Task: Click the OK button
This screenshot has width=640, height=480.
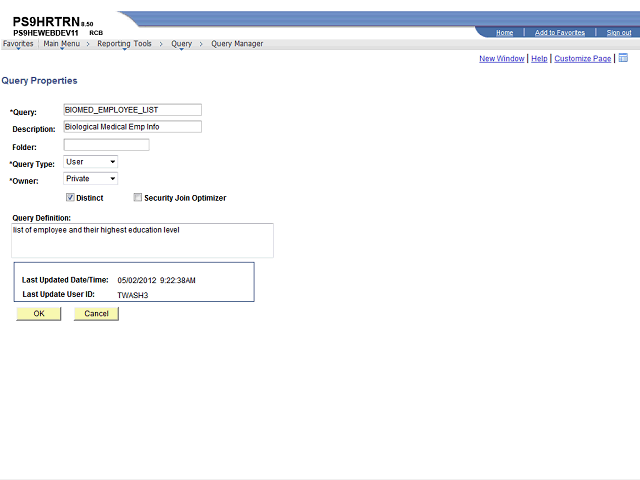Action: point(39,313)
